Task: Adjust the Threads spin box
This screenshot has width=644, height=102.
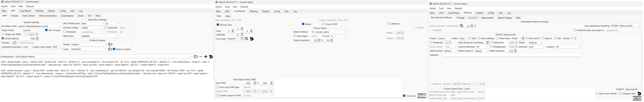Action: pos(13,43)
